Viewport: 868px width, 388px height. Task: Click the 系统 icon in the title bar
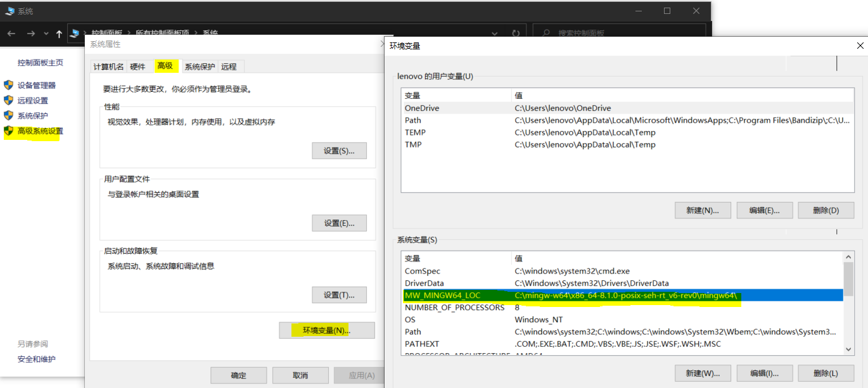pyautogui.click(x=9, y=11)
